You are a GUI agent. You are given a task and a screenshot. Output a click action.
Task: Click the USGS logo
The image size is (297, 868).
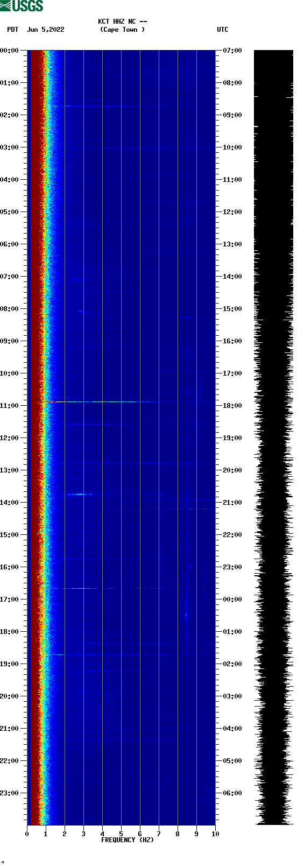pos(22,6)
